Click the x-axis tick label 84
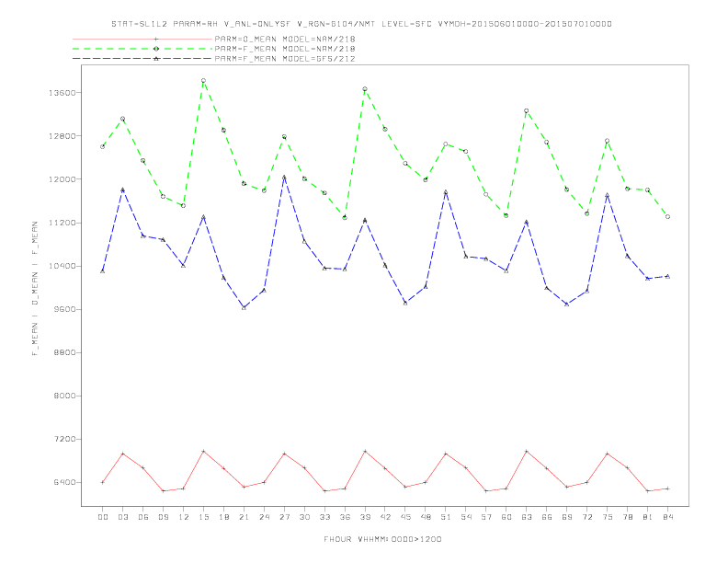The height and width of the screenshot is (563, 728). pyautogui.click(x=667, y=517)
